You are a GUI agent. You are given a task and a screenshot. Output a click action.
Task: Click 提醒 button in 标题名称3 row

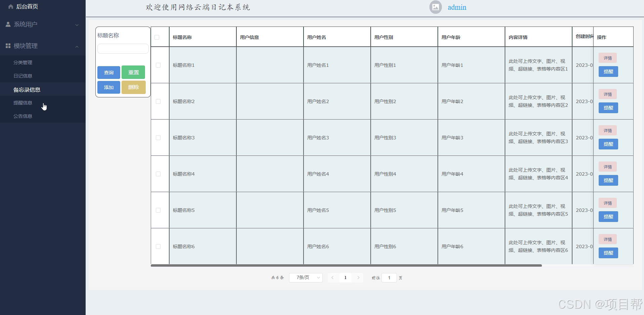coord(608,144)
